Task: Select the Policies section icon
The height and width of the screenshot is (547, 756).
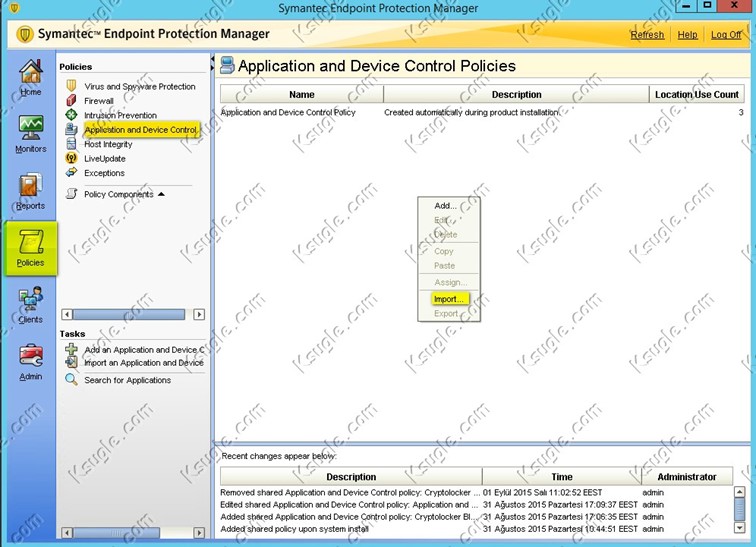Action: pos(31,241)
